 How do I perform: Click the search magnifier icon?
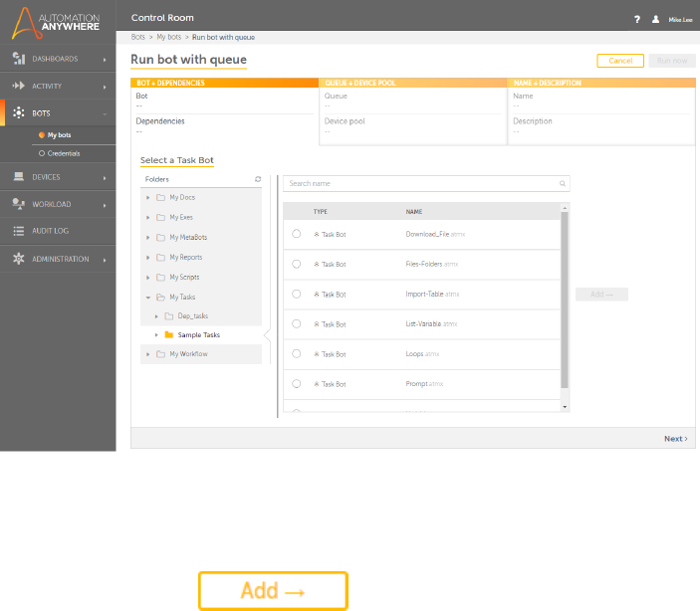click(x=562, y=183)
